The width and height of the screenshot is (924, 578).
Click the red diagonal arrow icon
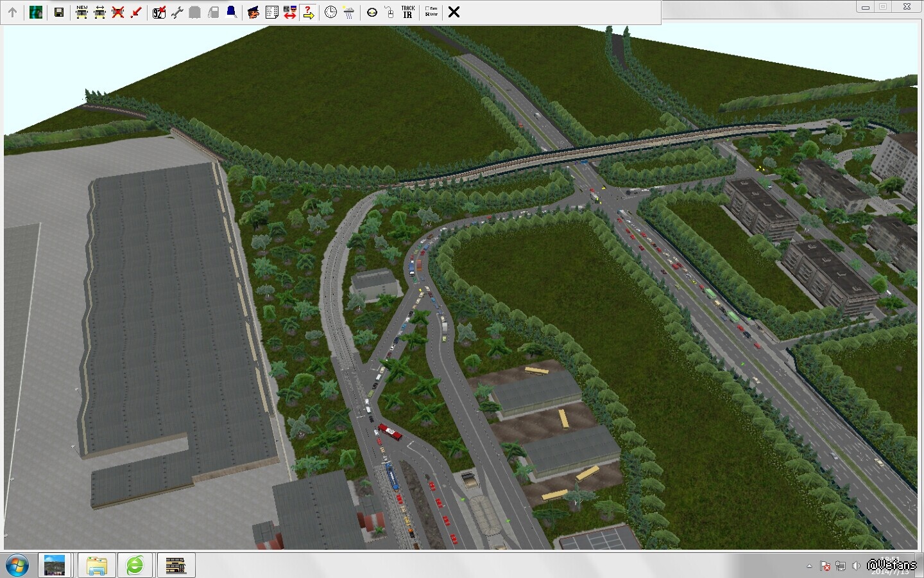pos(135,12)
